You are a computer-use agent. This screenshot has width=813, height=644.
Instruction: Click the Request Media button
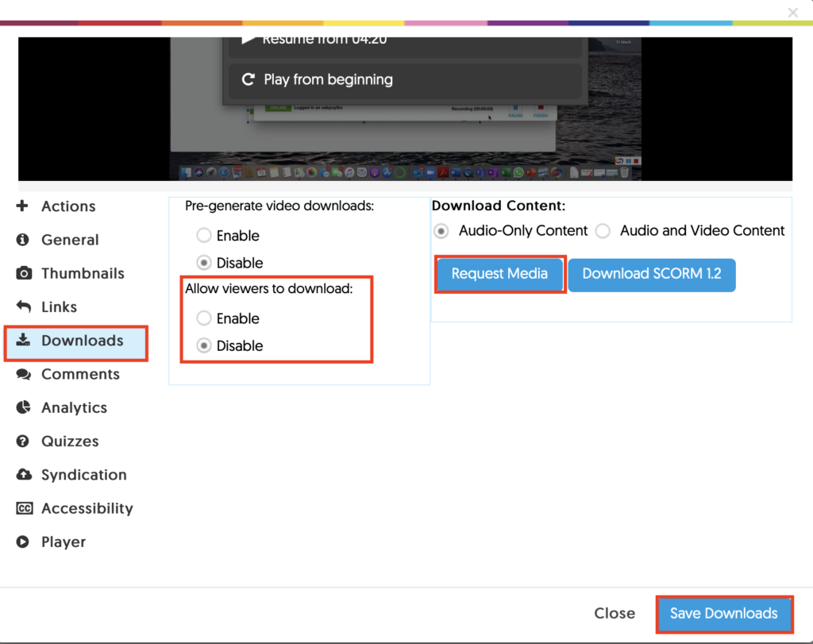click(x=500, y=274)
